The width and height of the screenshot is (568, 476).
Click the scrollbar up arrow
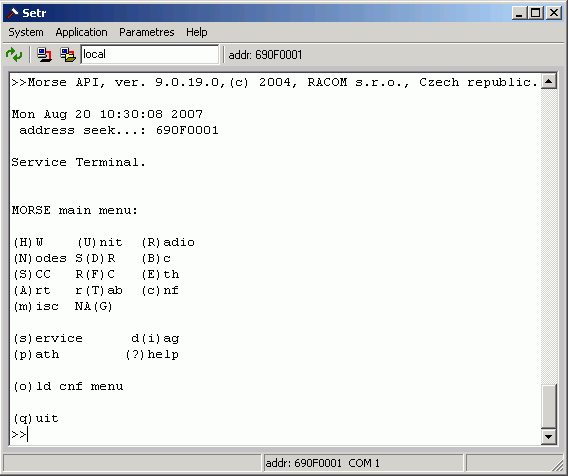[548, 82]
